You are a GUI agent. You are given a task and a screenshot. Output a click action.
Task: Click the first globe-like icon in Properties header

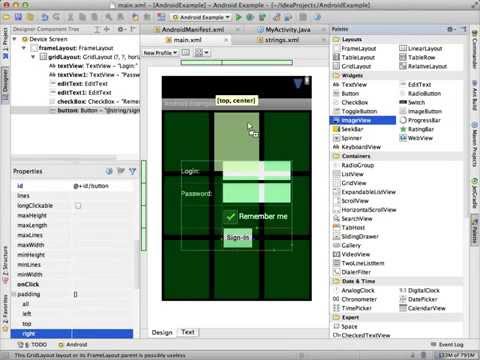[x=109, y=171]
